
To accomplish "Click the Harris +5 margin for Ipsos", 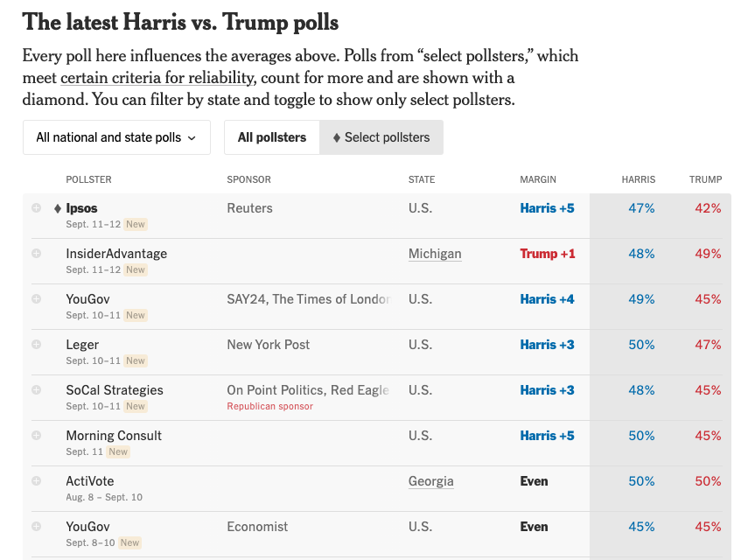I will pyautogui.click(x=547, y=208).
